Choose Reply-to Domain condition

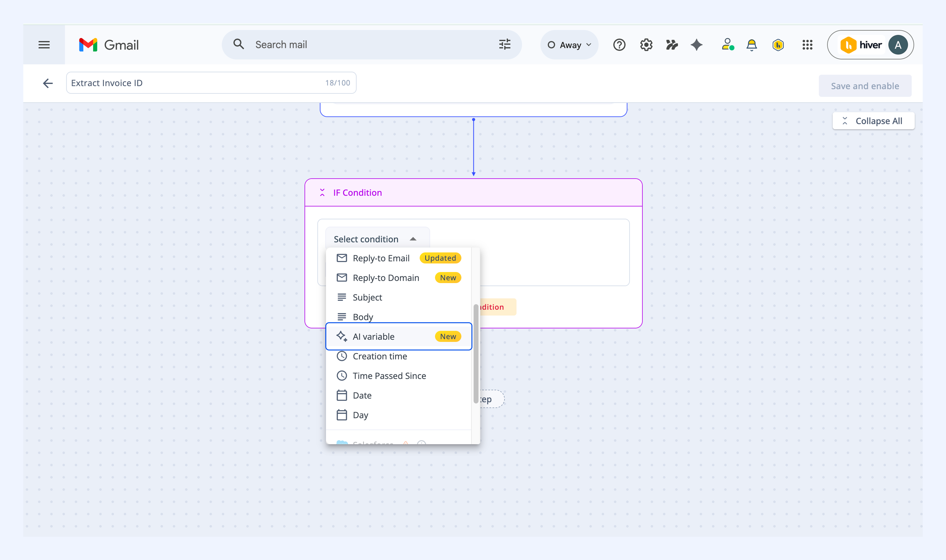tap(399, 278)
